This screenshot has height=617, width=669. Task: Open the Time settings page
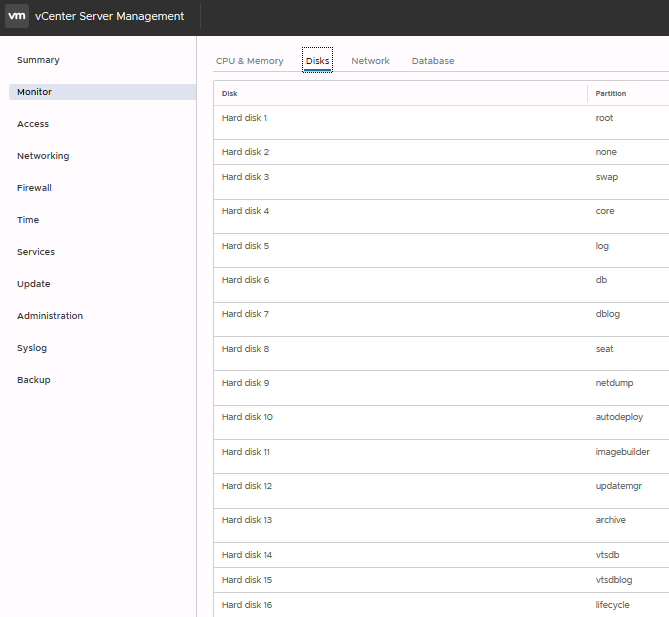click(x=28, y=220)
